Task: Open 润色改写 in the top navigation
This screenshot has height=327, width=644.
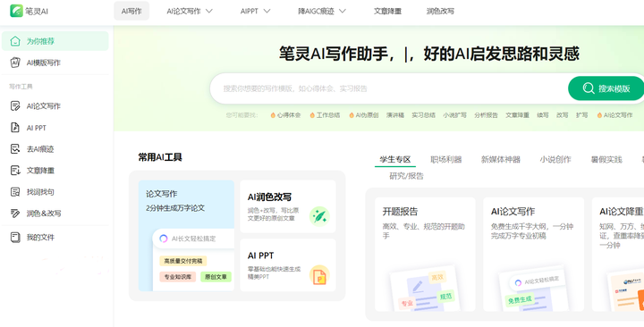Action: [x=440, y=11]
